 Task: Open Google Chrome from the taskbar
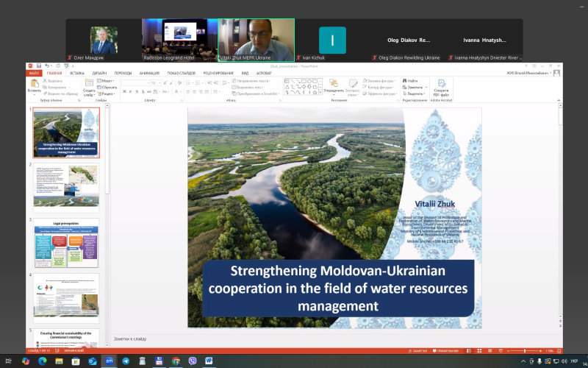[176, 361]
